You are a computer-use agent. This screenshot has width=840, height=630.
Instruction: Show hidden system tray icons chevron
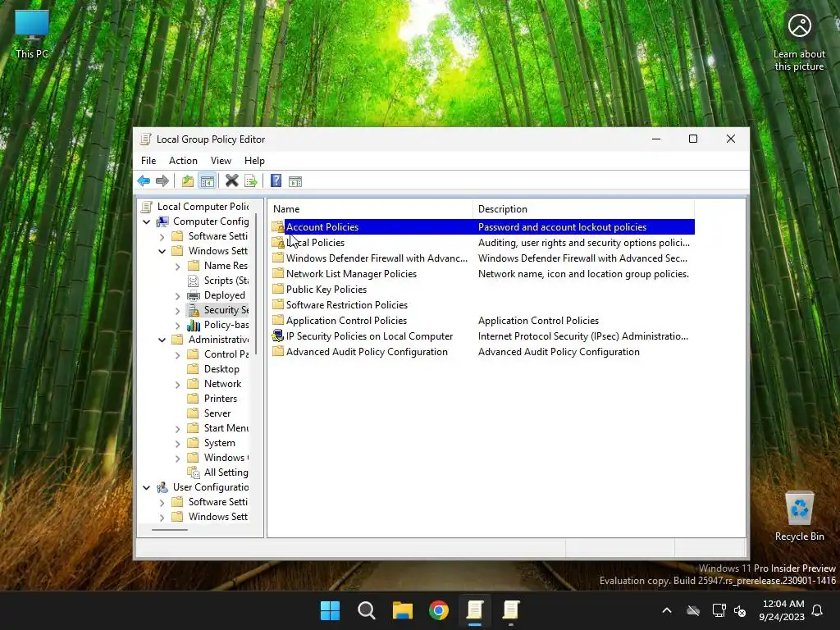pyautogui.click(x=666, y=610)
